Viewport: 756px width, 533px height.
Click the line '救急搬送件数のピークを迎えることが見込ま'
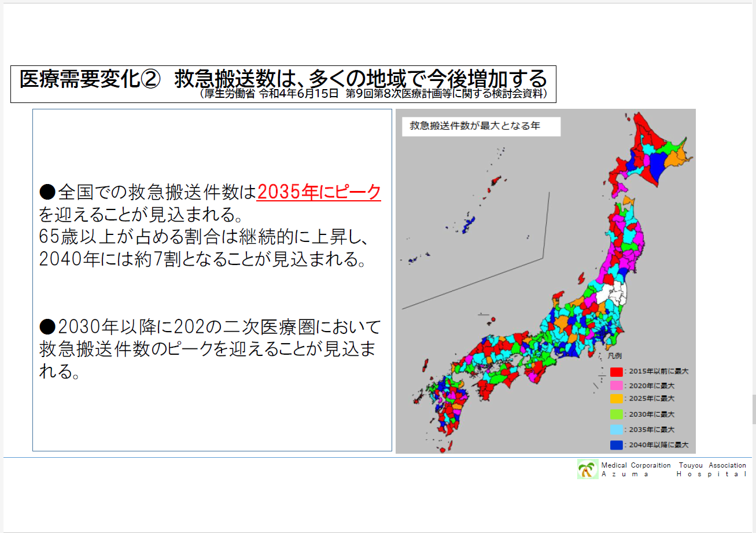point(207,349)
